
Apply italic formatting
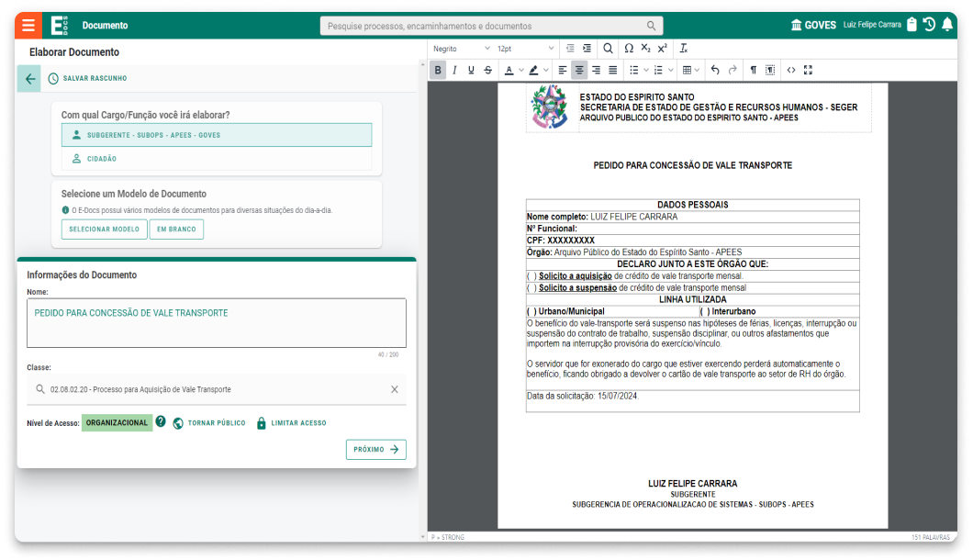(455, 70)
